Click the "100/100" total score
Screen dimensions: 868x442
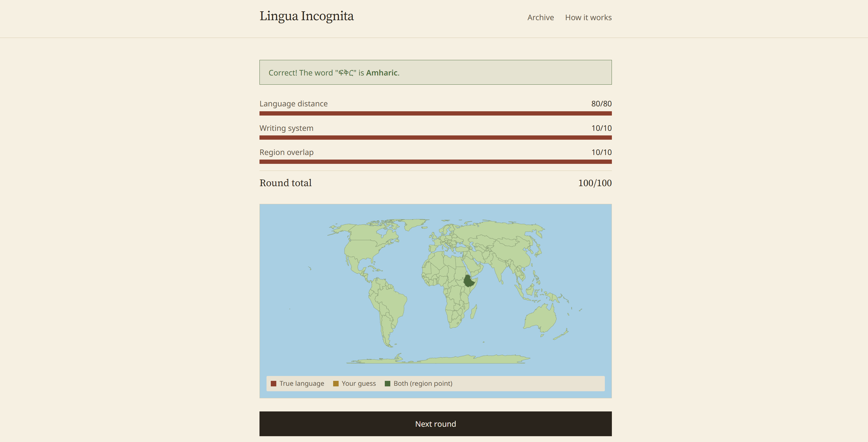click(x=595, y=183)
